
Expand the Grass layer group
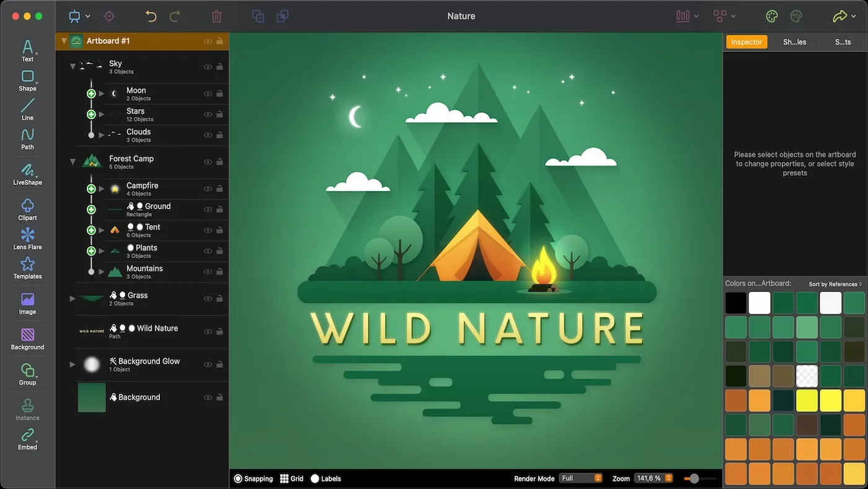click(73, 298)
